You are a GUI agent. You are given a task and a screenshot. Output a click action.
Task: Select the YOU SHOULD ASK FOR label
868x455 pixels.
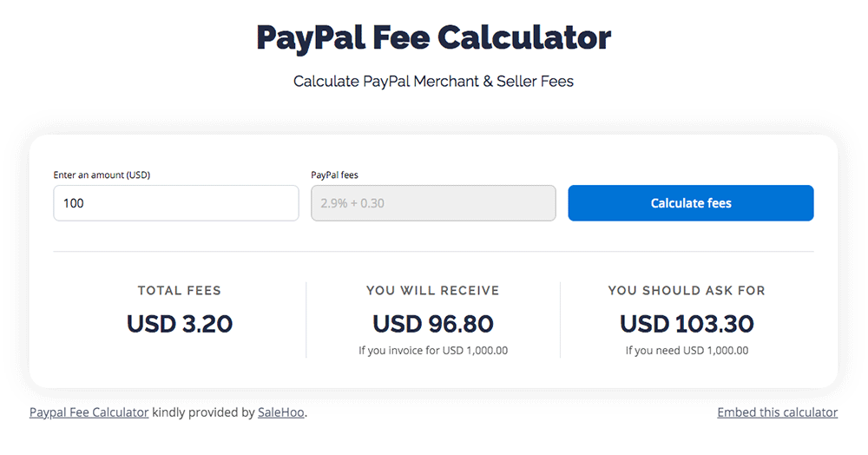click(x=687, y=291)
